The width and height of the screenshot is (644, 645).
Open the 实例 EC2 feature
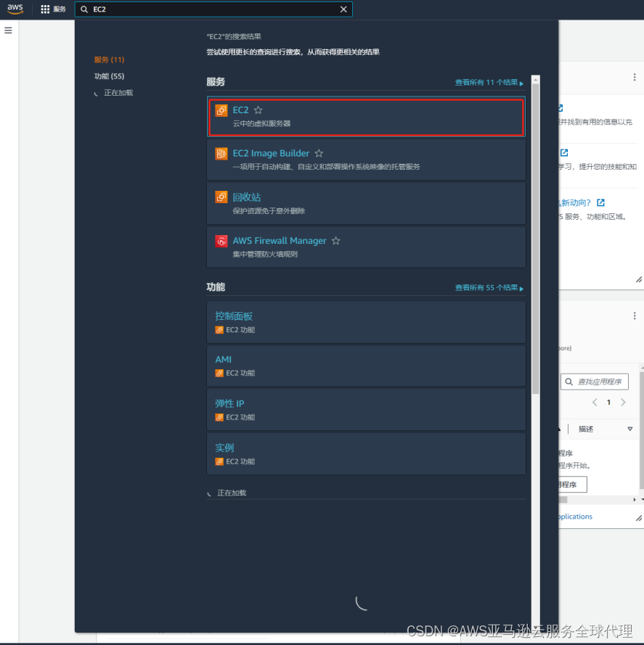(366, 453)
